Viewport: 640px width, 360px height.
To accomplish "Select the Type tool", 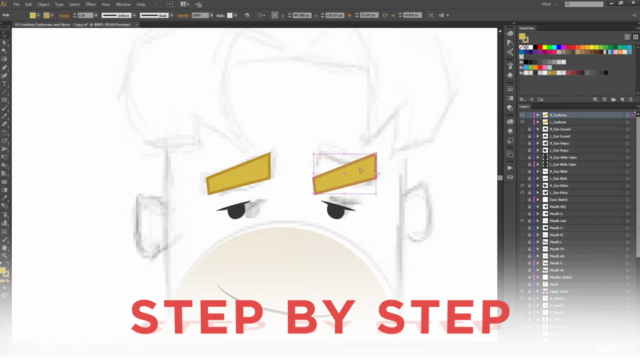I will click(4, 84).
